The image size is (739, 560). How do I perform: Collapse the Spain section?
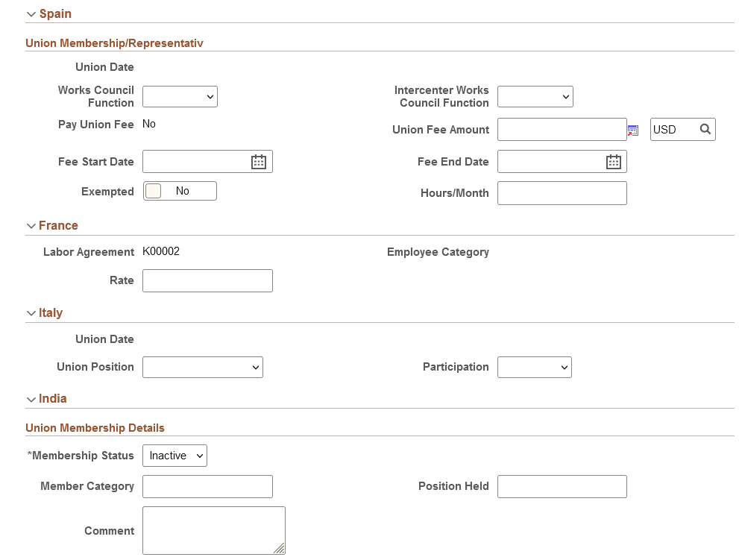pos(31,13)
